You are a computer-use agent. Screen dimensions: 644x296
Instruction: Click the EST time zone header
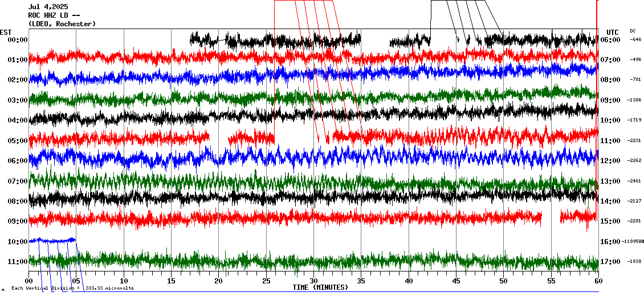6,32
